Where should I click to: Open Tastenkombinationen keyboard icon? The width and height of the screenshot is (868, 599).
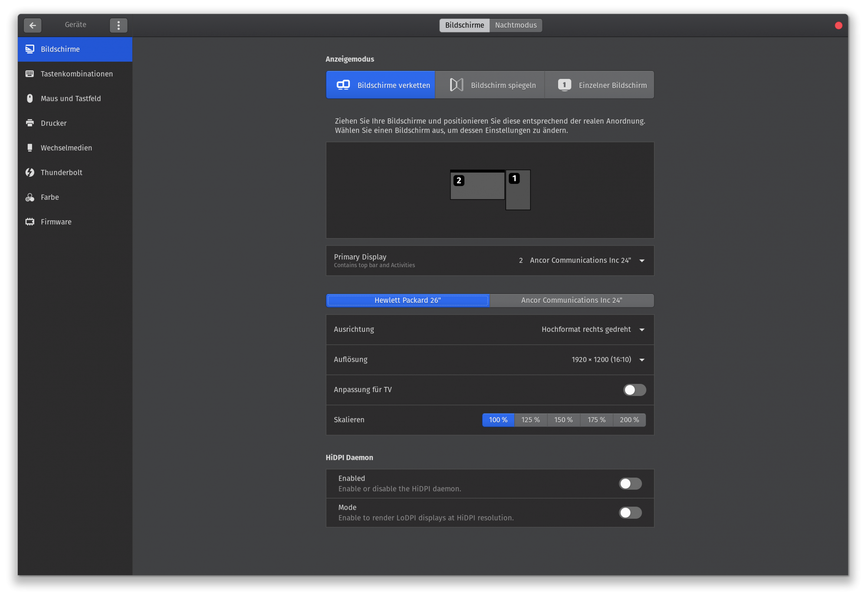click(x=30, y=74)
